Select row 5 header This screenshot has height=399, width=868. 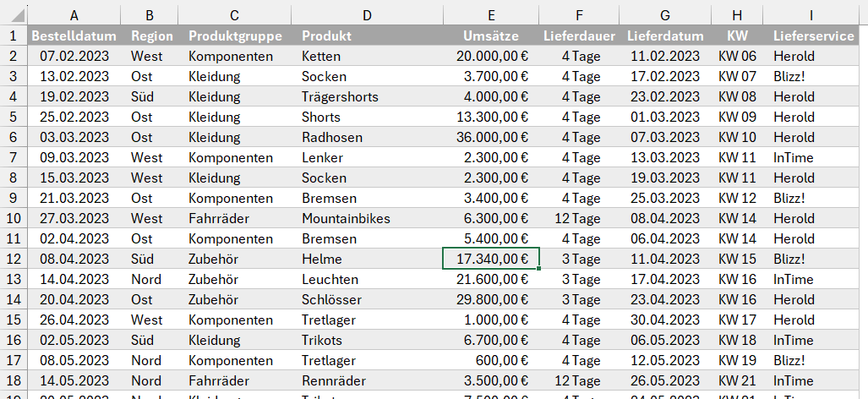[x=14, y=117]
